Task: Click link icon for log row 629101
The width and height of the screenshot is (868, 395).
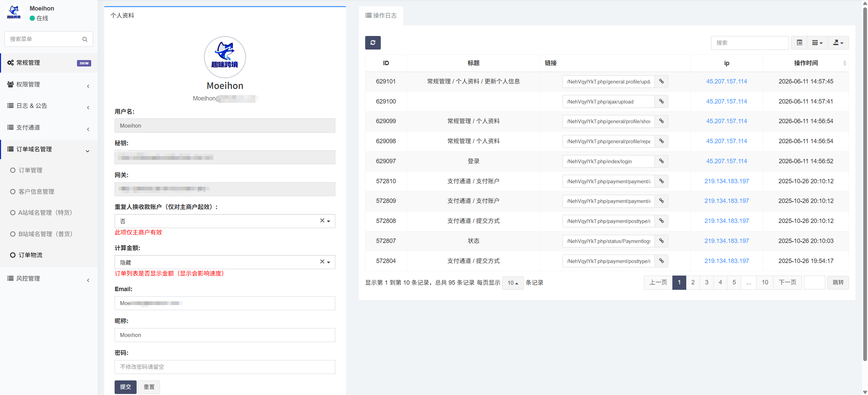Action: click(x=661, y=81)
